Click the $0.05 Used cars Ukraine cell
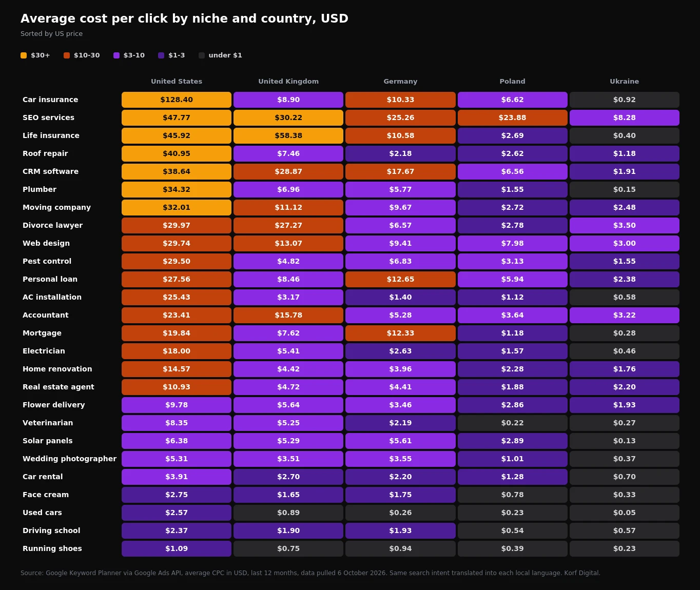Viewport: 700px width, 590px height. (x=625, y=513)
